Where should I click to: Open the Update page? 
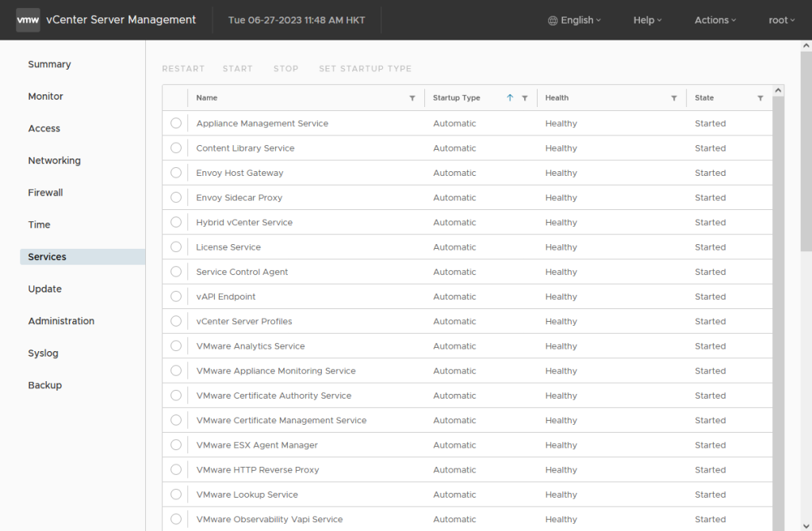point(45,288)
